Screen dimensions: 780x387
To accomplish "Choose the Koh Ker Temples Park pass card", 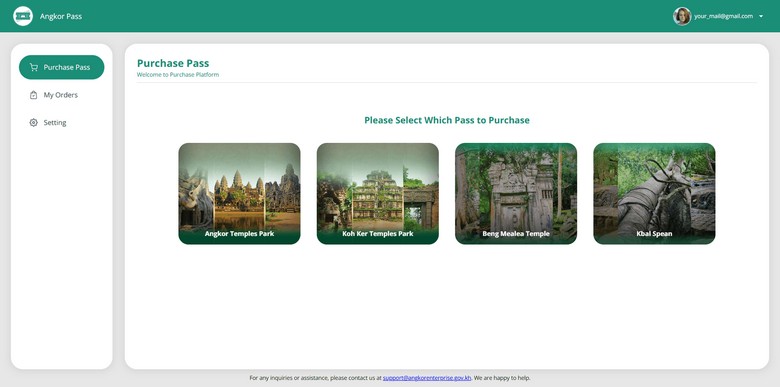I will tap(378, 194).
